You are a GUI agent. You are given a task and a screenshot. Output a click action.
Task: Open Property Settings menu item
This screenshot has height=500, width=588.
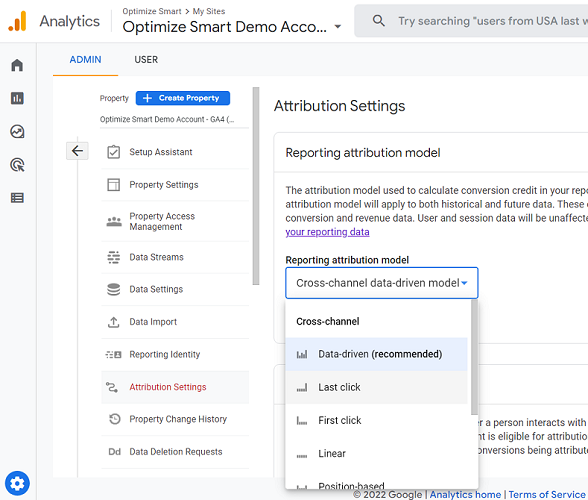coord(175,185)
